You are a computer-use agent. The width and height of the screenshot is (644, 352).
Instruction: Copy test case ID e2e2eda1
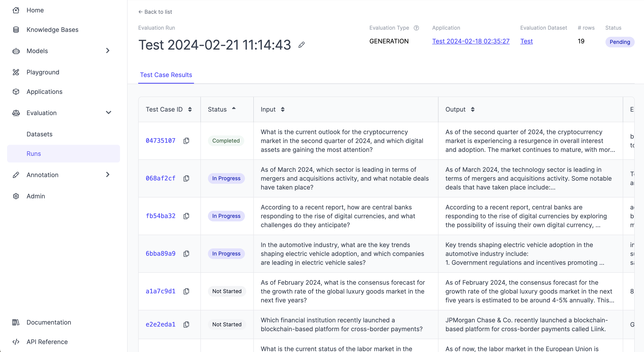(186, 325)
